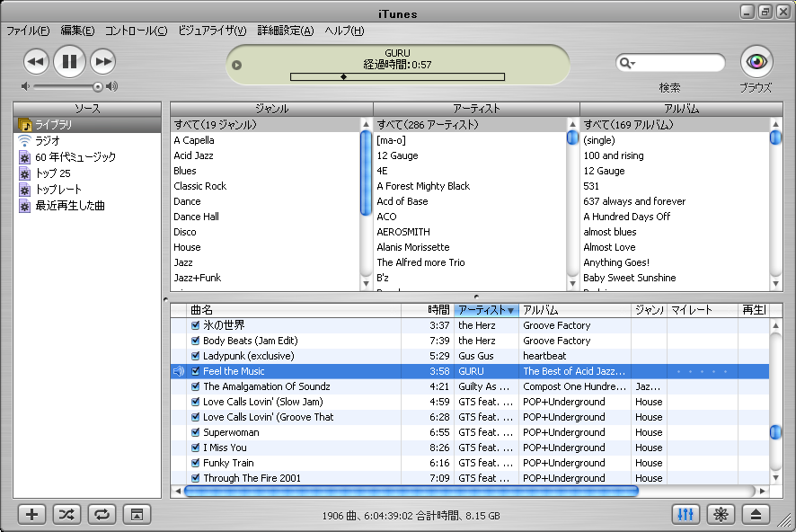Image resolution: width=796 pixels, height=532 pixels.
Task: Open the search magnifier dropdown
Action: [x=627, y=63]
